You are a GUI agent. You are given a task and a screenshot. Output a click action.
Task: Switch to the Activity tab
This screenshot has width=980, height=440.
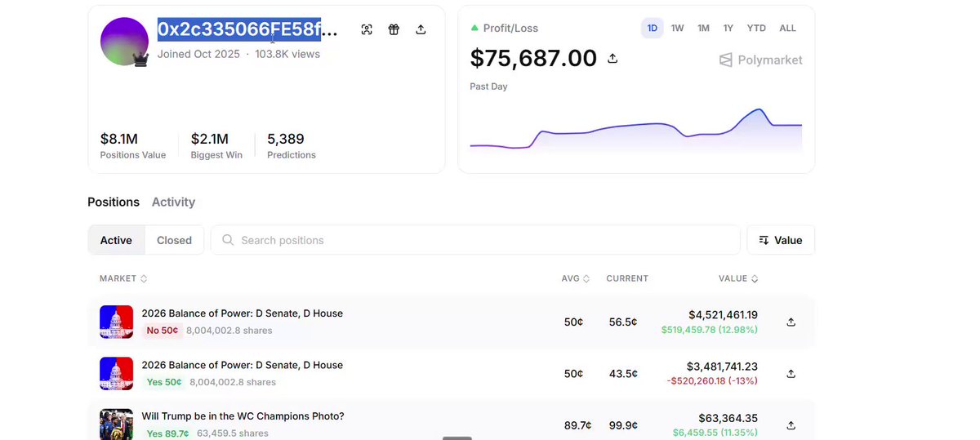173,202
